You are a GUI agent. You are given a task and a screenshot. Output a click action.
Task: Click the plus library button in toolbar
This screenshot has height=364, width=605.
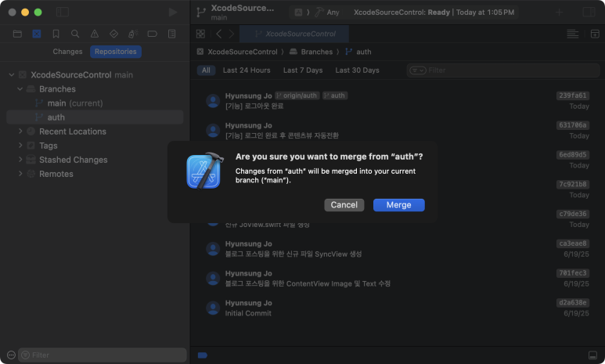[x=559, y=12]
